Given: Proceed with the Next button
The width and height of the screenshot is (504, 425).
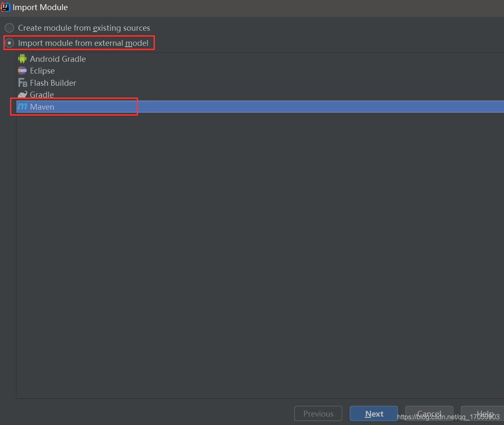Looking at the screenshot, I should coord(374,413).
